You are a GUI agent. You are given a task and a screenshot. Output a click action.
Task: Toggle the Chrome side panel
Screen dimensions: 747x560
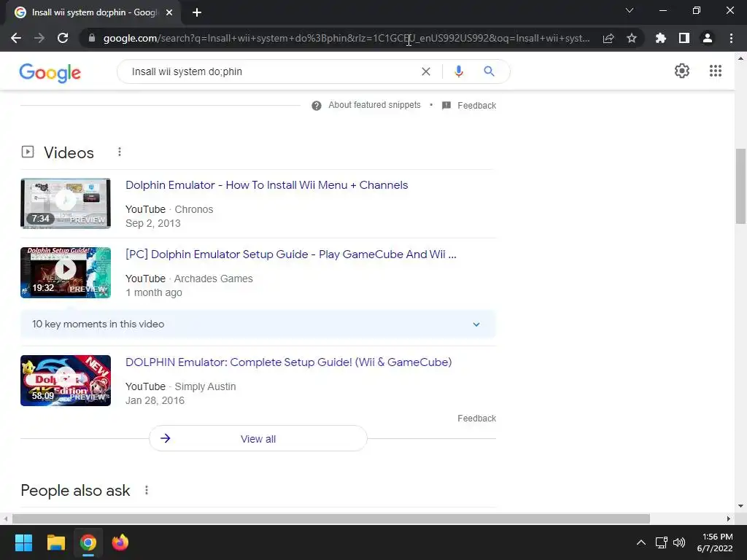point(684,38)
